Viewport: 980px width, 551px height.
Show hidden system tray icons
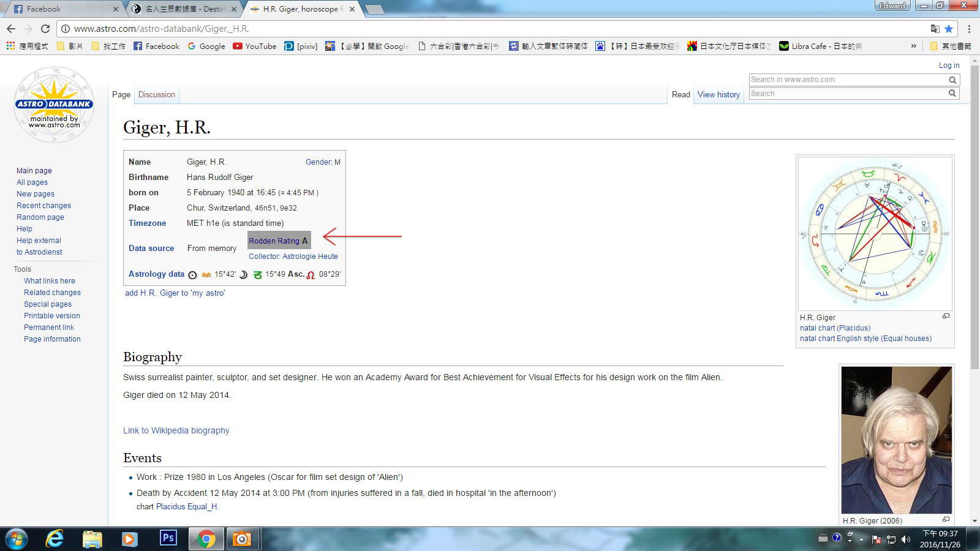(861, 539)
